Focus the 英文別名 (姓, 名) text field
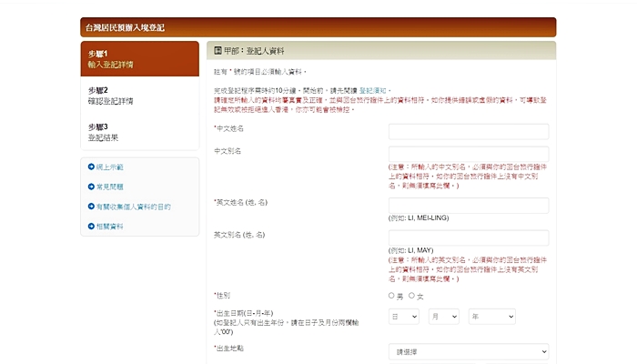This screenshot has height=364, width=637. point(469,238)
